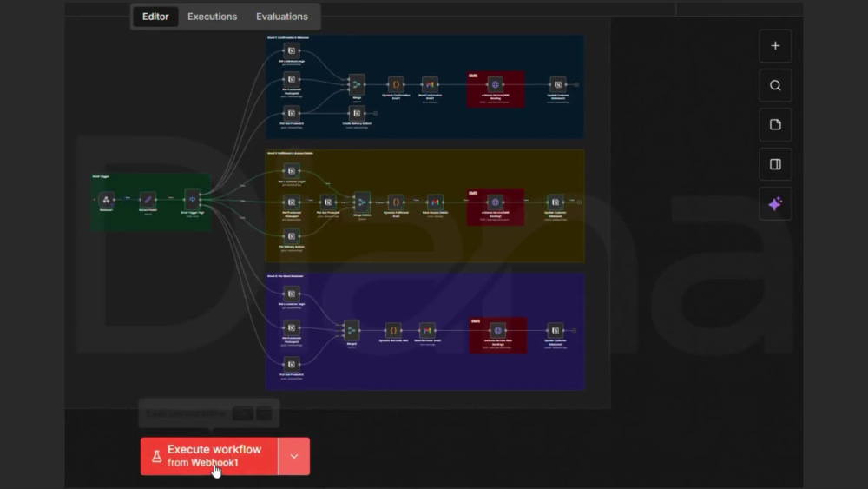Select Merge Subsets node in yellow section
868x489 pixels.
tap(362, 202)
